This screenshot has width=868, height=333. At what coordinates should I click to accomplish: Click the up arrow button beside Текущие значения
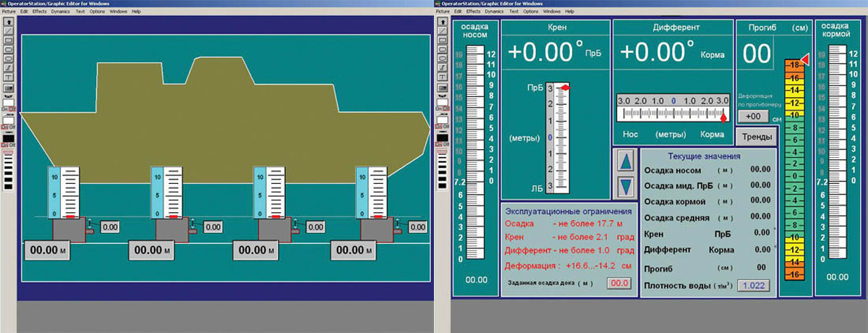pyautogui.click(x=626, y=161)
